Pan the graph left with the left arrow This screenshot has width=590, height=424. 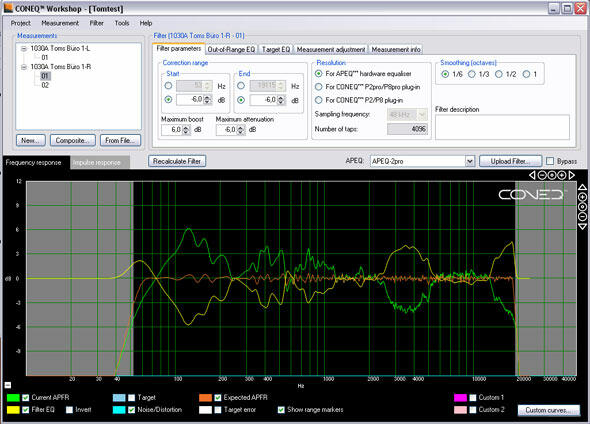pyautogui.click(x=532, y=175)
